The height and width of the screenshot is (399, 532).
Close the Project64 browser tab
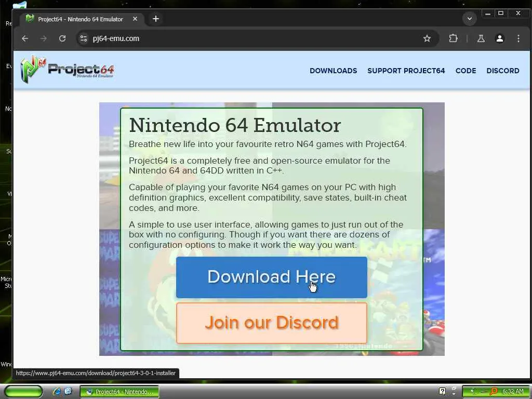click(135, 19)
